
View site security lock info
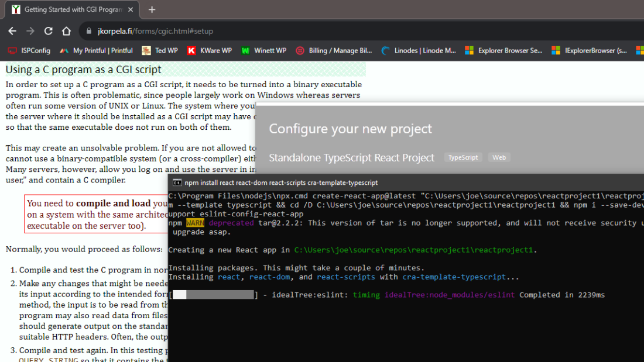89,31
